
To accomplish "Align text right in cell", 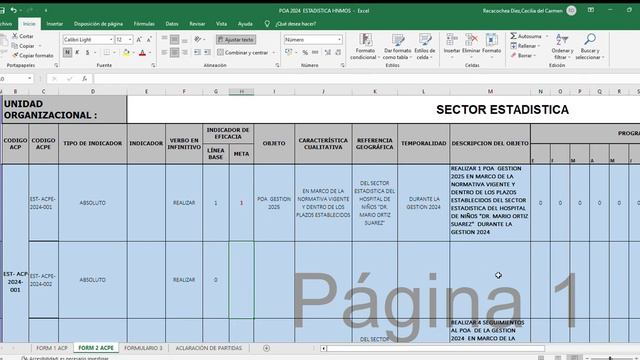I will click(x=184, y=52).
